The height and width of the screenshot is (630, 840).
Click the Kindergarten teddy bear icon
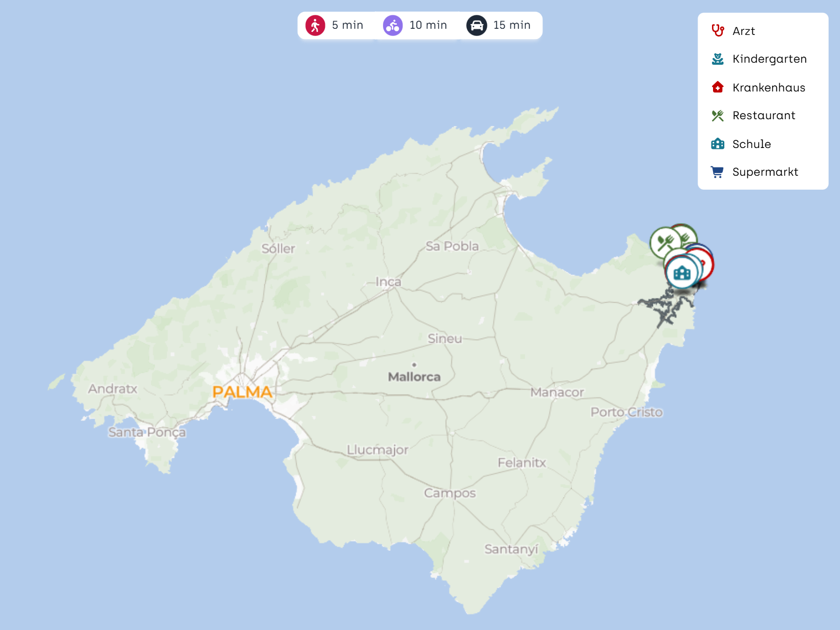tap(718, 59)
